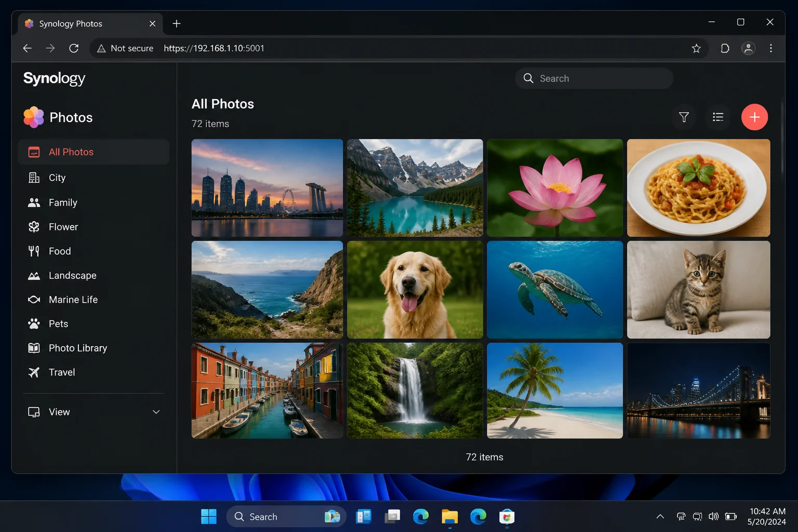This screenshot has height=532, width=798.
Task: Open File Explorer from taskbar
Action: tap(449, 516)
